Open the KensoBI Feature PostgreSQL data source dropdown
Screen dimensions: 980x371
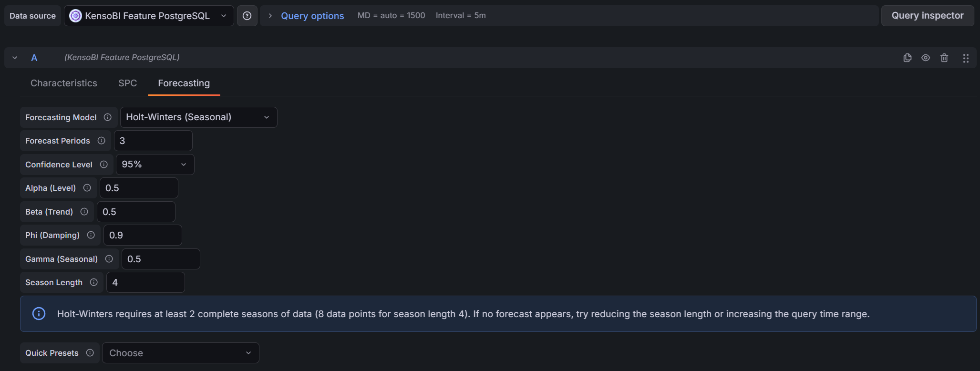pyautogui.click(x=149, y=16)
